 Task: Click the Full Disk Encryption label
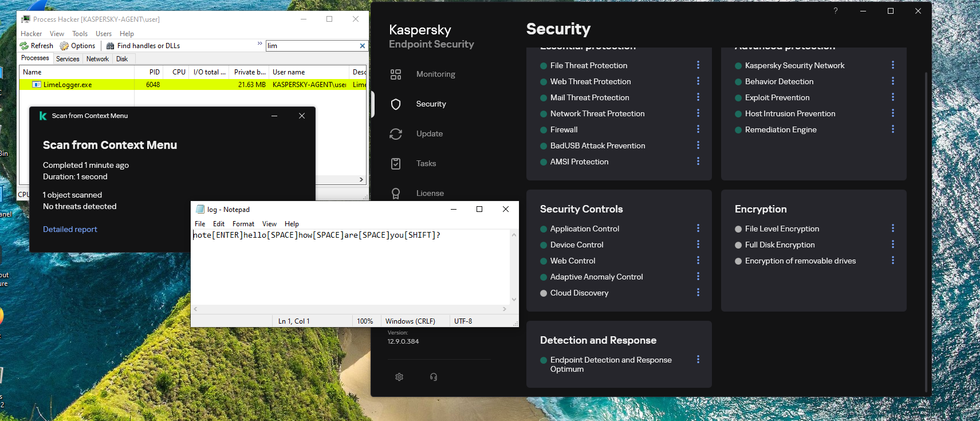coord(780,245)
